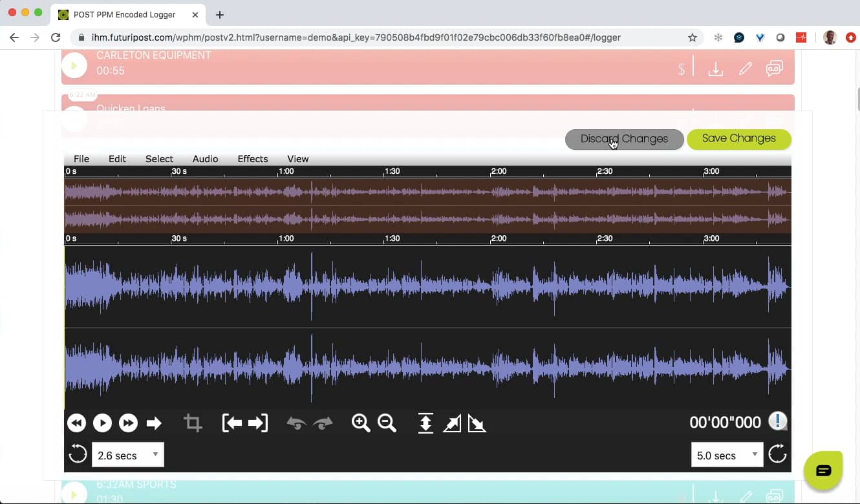Click the overview waveform strip

(427, 205)
